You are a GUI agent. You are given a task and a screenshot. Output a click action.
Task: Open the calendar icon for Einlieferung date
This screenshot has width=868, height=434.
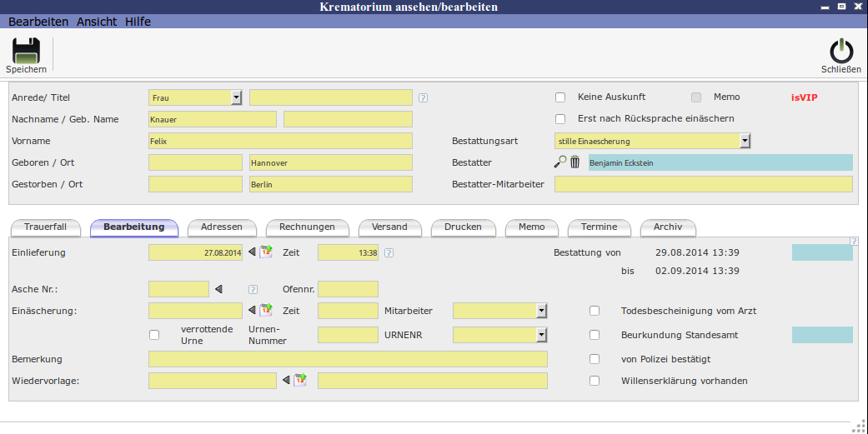(x=266, y=252)
